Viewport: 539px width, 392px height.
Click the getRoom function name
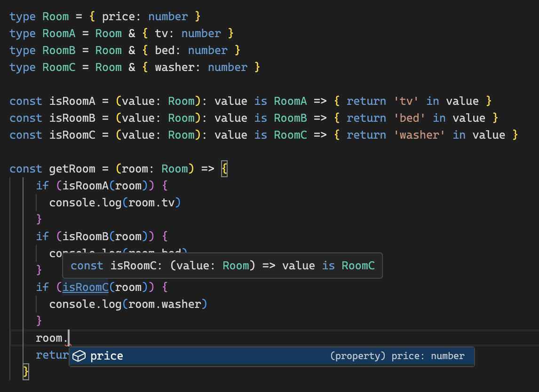72,169
